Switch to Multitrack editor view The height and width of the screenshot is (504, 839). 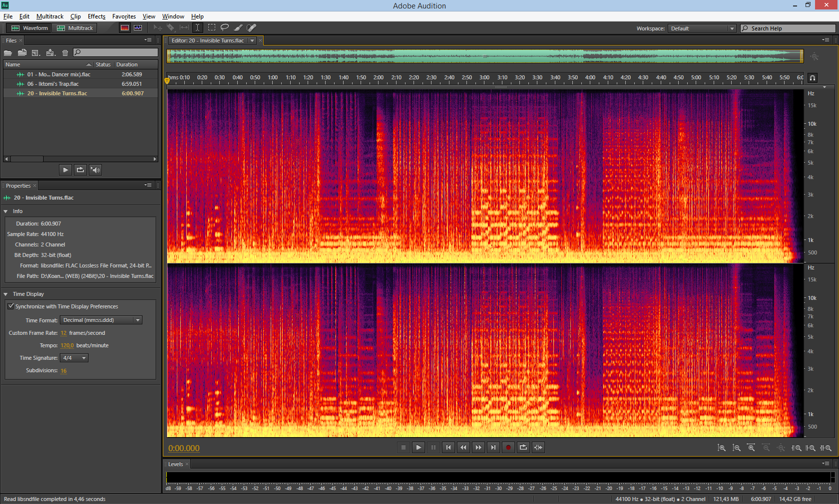[75, 28]
